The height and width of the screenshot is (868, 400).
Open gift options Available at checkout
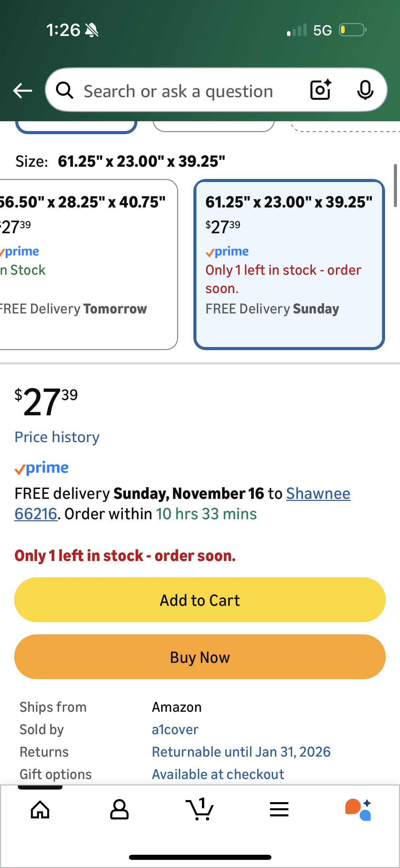pyautogui.click(x=218, y=774)
